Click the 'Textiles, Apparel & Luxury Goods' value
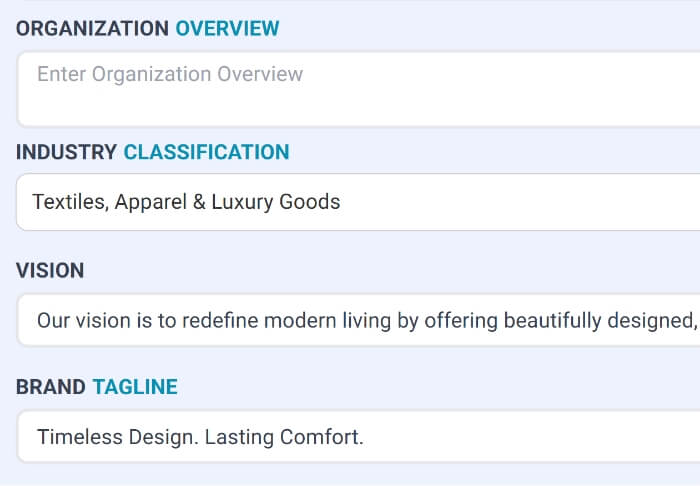Viewport: 700px width, 486px height. [x=186, y=202]
